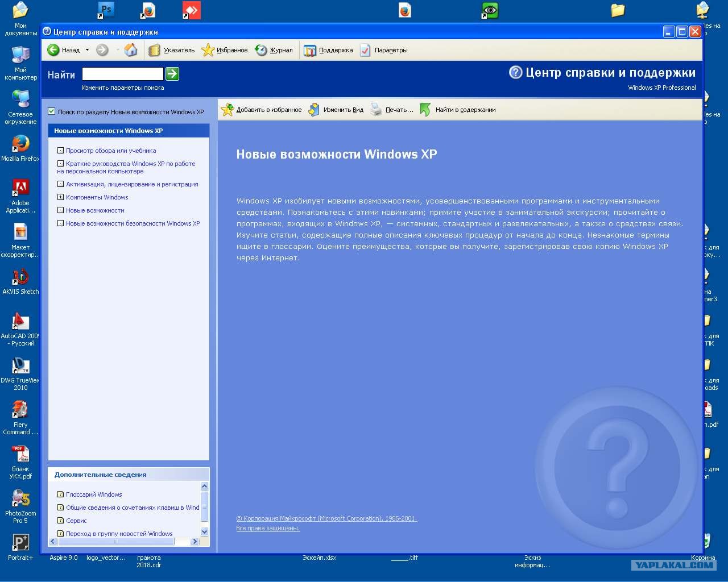The image size is (728, 582).
Task: Focus the Найти search input field
Action: point(123,74)
